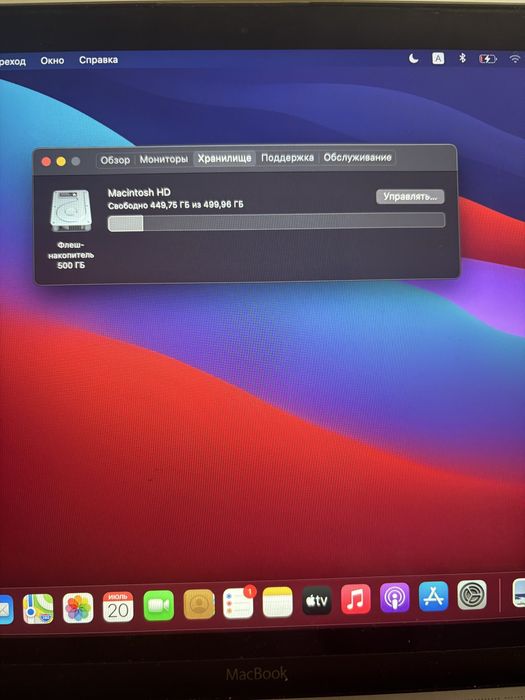Open Reminders with the notification badge

(x=238, y=603)
